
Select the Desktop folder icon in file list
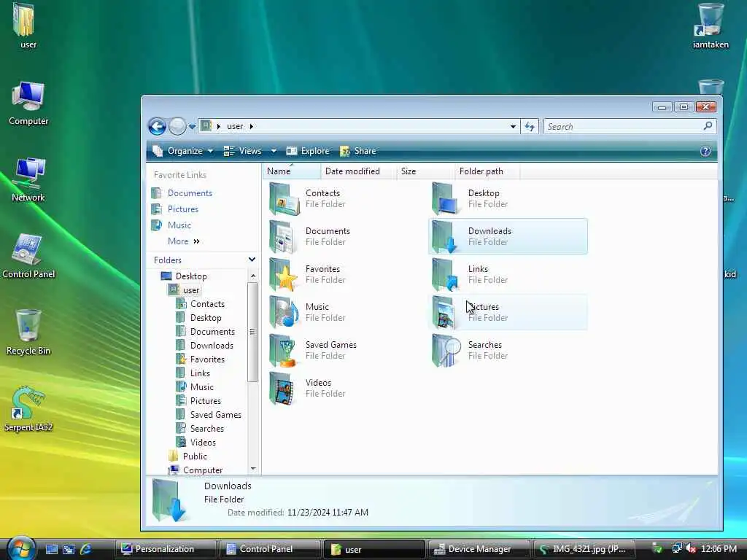point(446,198)
